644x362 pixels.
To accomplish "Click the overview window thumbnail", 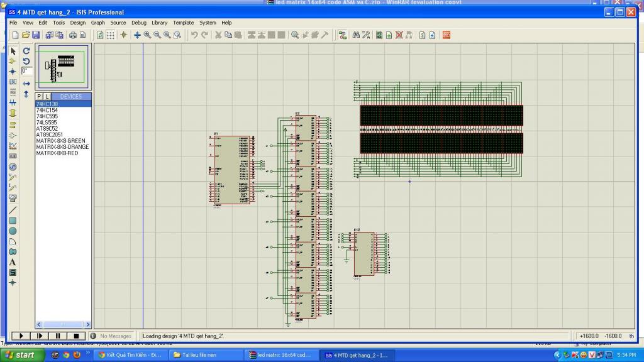I will 64,66.
